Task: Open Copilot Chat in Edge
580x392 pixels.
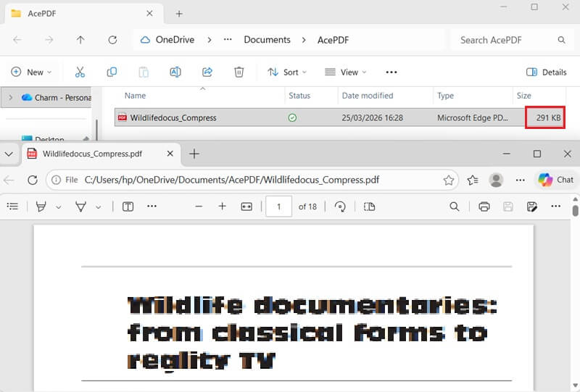Action: (x=555, y=180)
